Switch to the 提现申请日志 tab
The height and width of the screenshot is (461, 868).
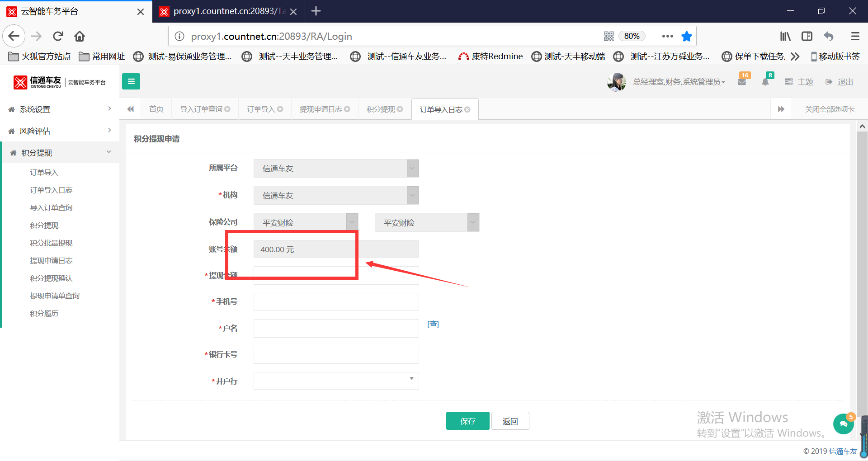(321, 109)
